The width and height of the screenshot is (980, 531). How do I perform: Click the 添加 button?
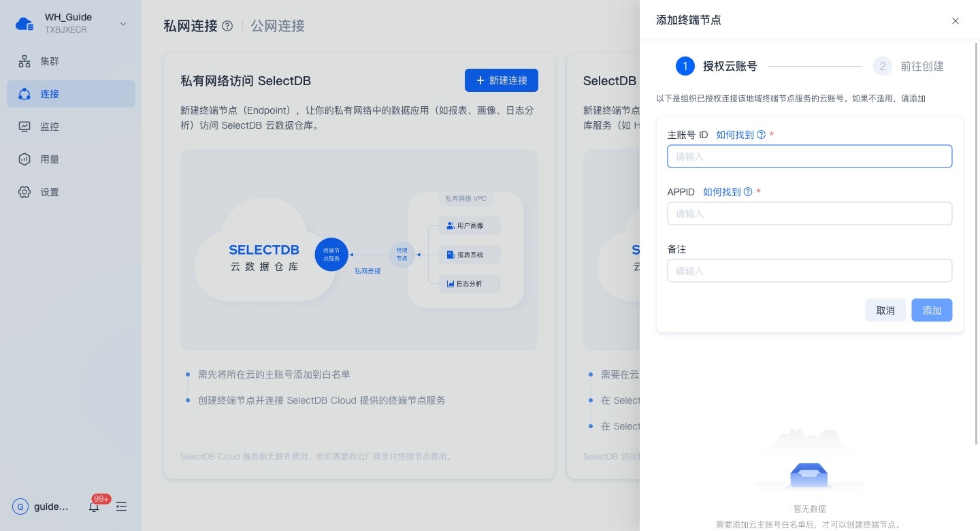tap(932, 310)
